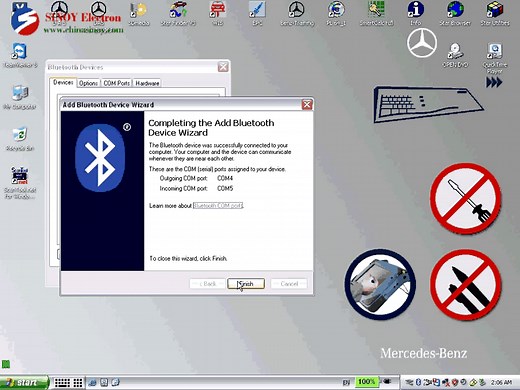Open the StarTool.net desktop shortcut
The image size is (520, 390).
pos(20,183)
